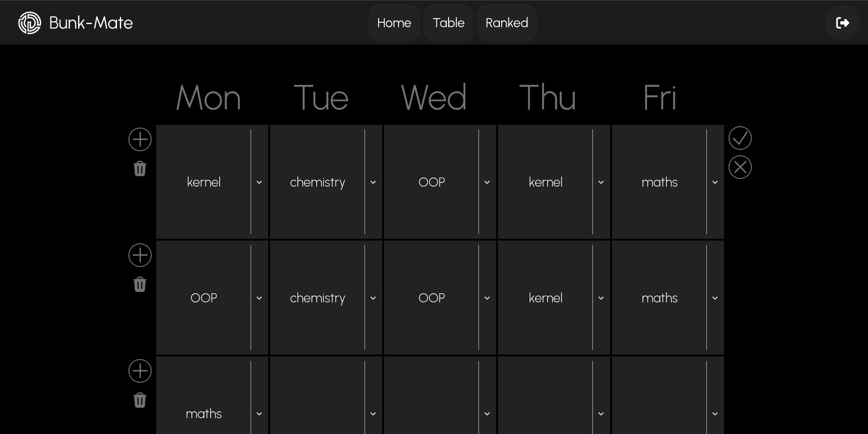Screen dimensions: 868x434
Task: Select the Thursday first-row kernel cell
Action: (x=545, y=182)
